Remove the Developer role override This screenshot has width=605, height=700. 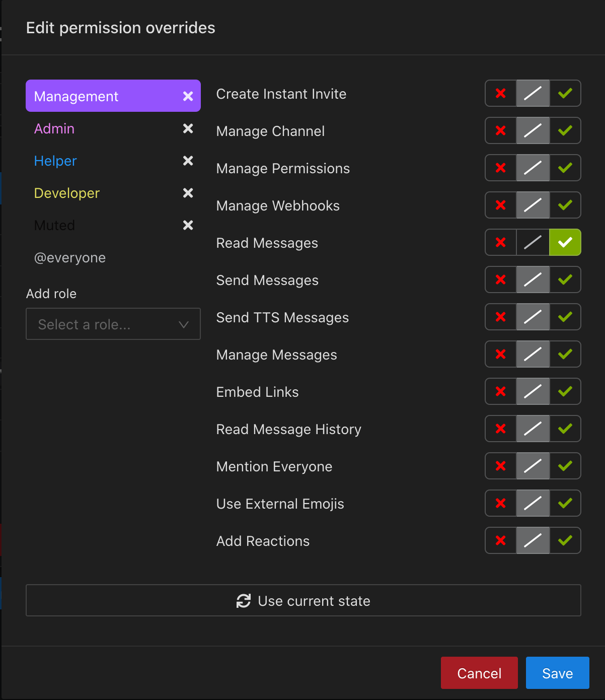tap(188, 193)
